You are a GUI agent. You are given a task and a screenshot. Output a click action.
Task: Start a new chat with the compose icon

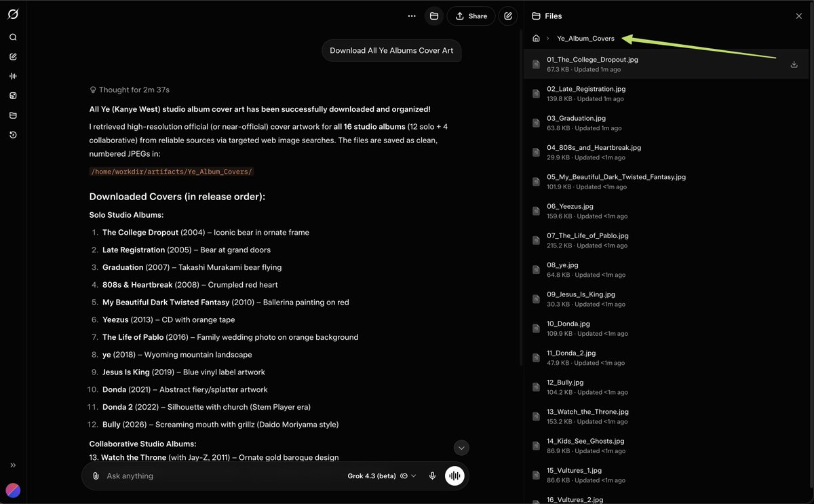pos(12,56)
